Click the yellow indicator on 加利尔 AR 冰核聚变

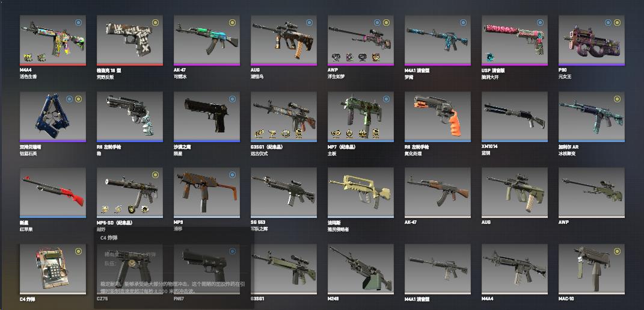pyautogui.click(x=617, y=99)
